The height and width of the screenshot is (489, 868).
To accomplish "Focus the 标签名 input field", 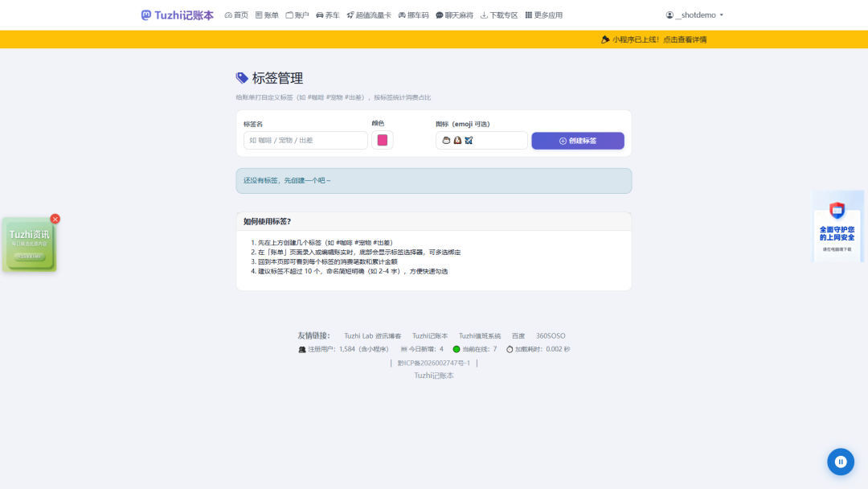I will (x=305, y=140).
